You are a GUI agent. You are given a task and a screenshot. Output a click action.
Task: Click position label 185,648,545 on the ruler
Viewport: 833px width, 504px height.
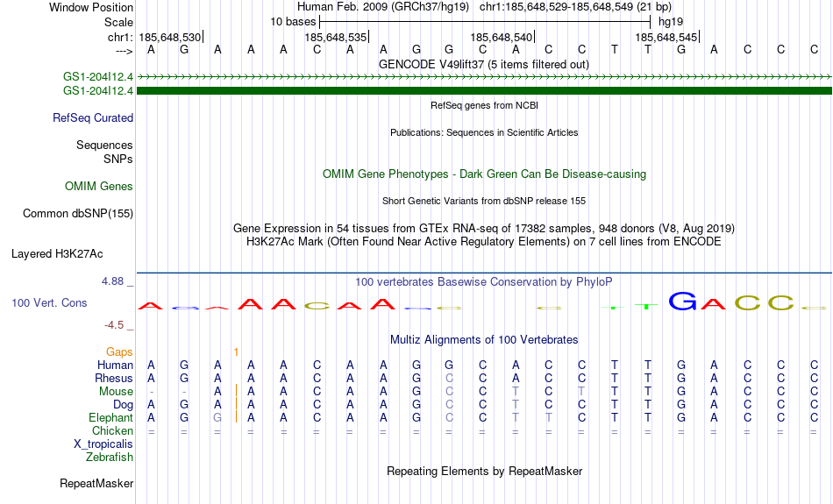[666, 37]
